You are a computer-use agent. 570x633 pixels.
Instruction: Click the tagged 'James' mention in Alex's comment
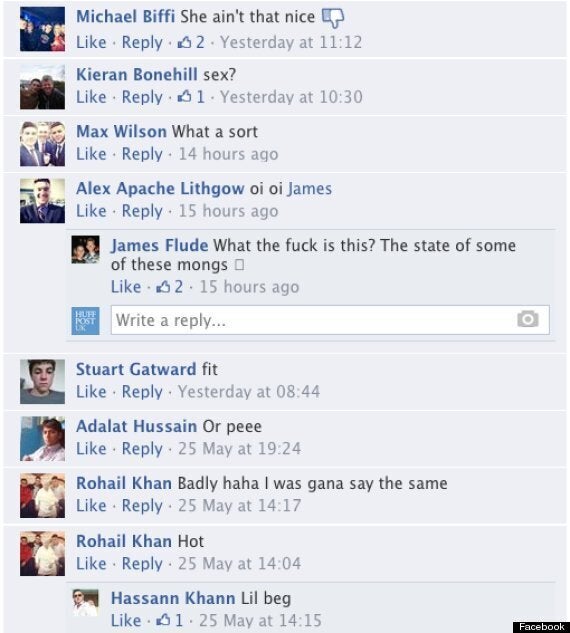pos(310,189)
